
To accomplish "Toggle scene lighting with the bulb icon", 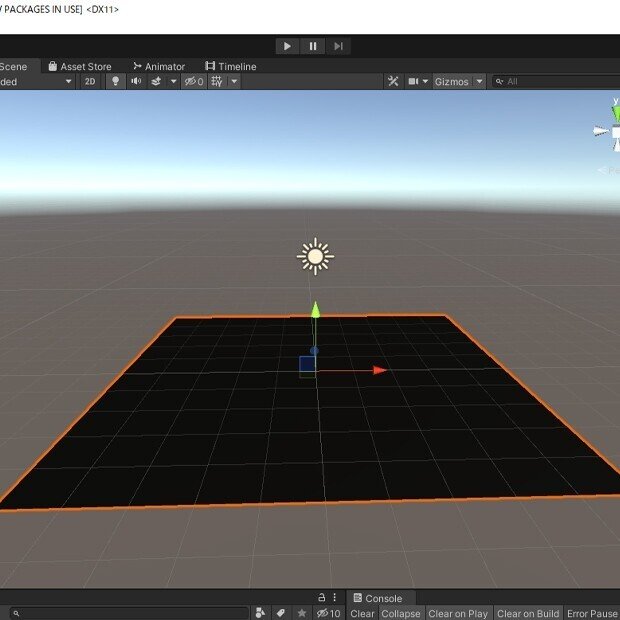I will 115,81.
